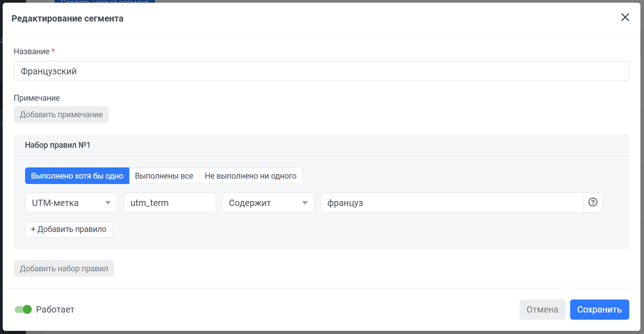Select Выполнены все option
Screen dimensions: 644x334
tap(164, 176)
